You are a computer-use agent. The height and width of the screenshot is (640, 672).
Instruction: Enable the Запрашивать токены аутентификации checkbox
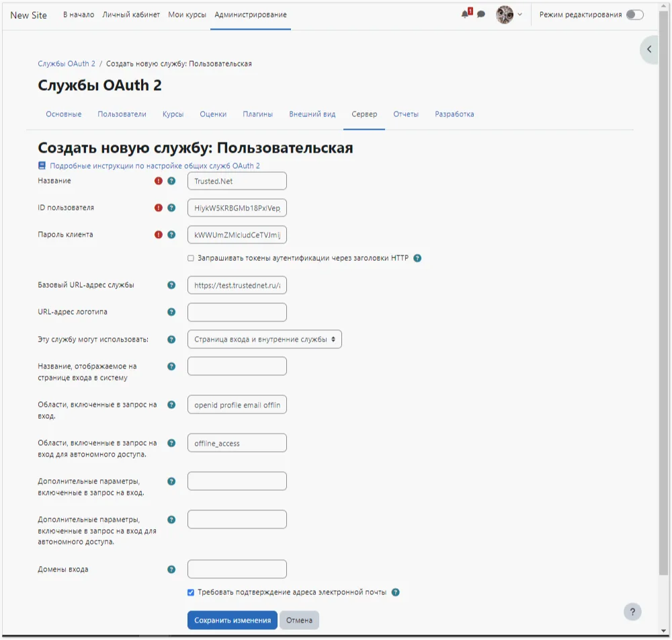click(x=190, y=257)
